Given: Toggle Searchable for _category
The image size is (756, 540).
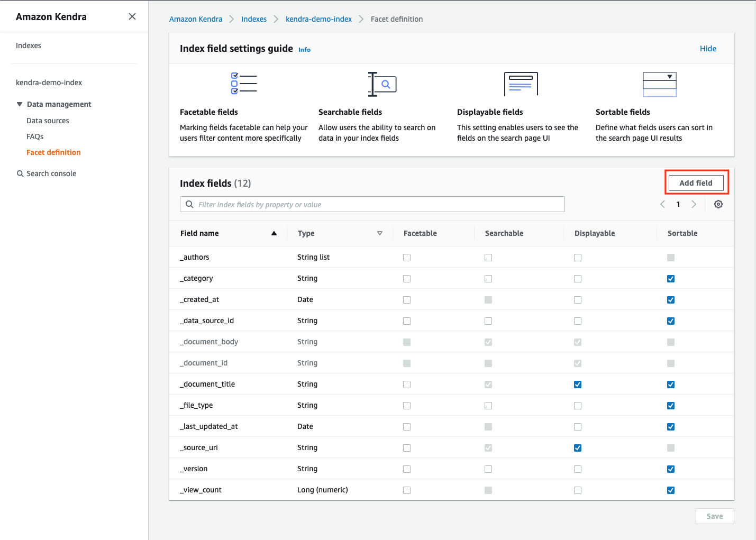Looking at the screenshot, I should click(x=488, y=279).
